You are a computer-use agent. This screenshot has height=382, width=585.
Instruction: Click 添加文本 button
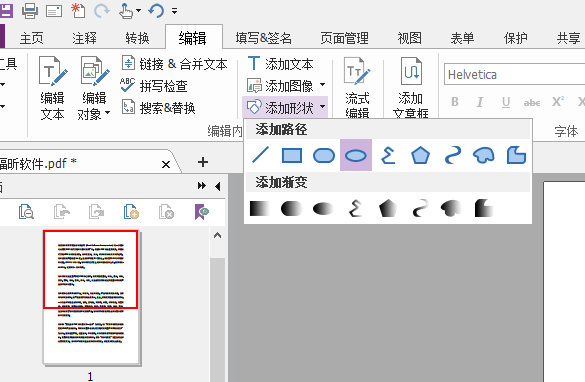[281, 64]
